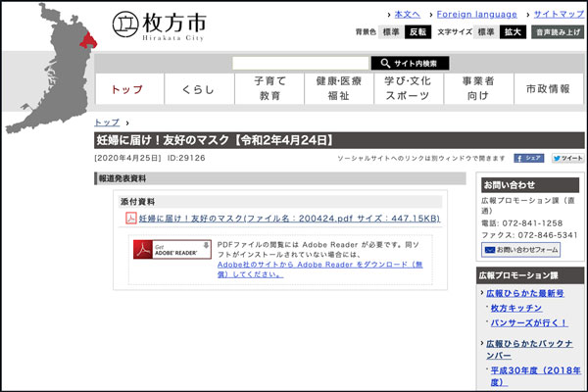
Task: Open the お問い合わせフォーム inquiry form button
Action: (521, 250)
